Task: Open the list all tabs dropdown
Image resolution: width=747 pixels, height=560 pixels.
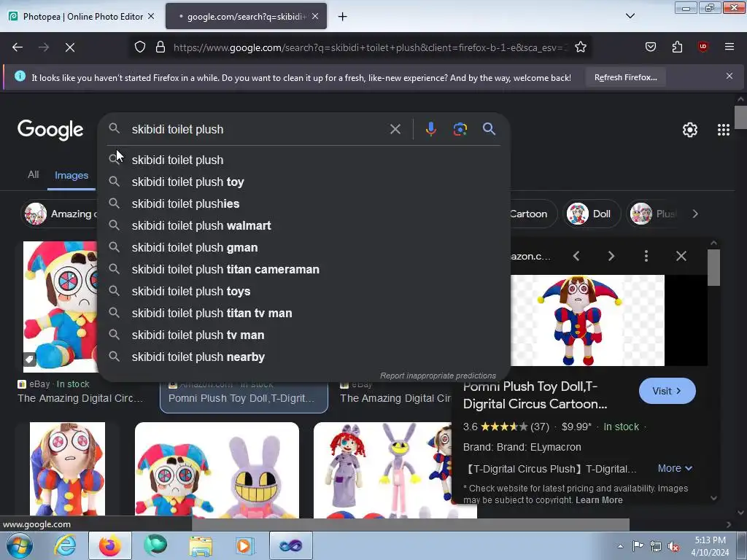Action: click(630, 16)
